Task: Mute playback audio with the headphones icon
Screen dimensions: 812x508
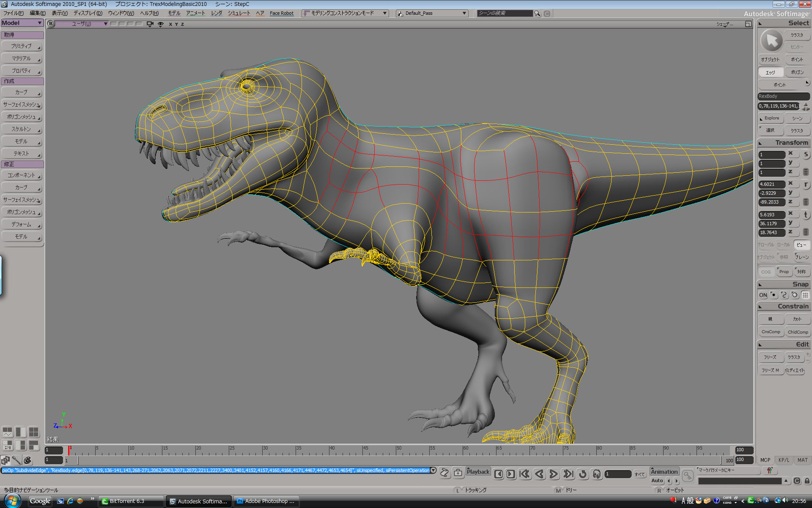Action: point(597,475)
